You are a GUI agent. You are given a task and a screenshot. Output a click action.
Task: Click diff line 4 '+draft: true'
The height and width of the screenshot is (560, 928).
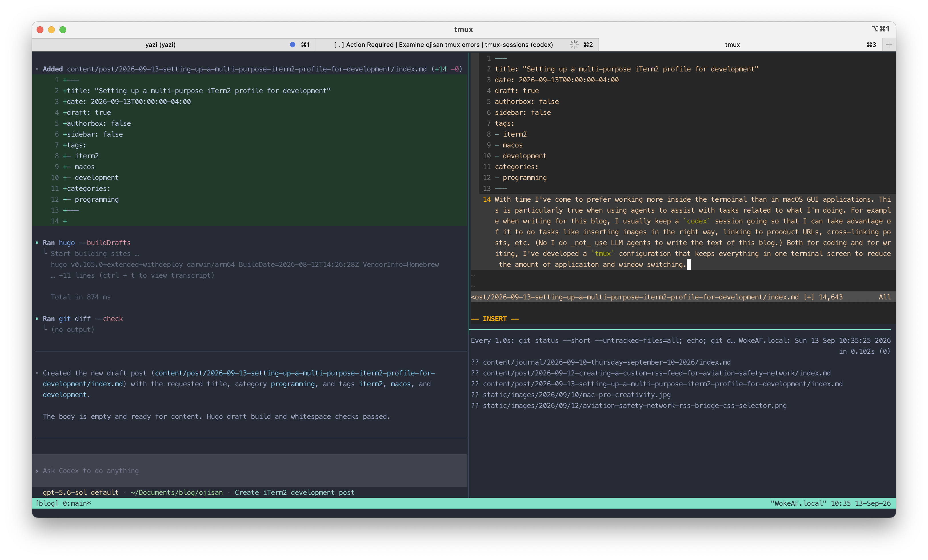(87, 112)
